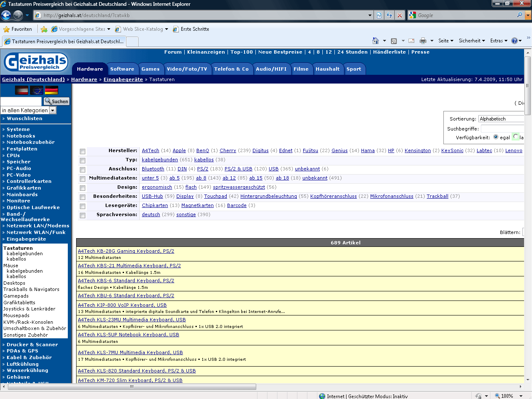Click the horizontal page scrollbar thumb
Screen dimensions: 532x399
[x=132, y=387]
